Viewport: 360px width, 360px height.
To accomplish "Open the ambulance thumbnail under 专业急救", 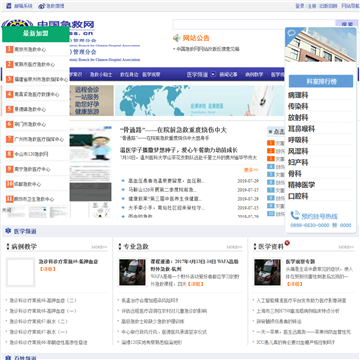I will pyautogui.click(x=132, y=272).
